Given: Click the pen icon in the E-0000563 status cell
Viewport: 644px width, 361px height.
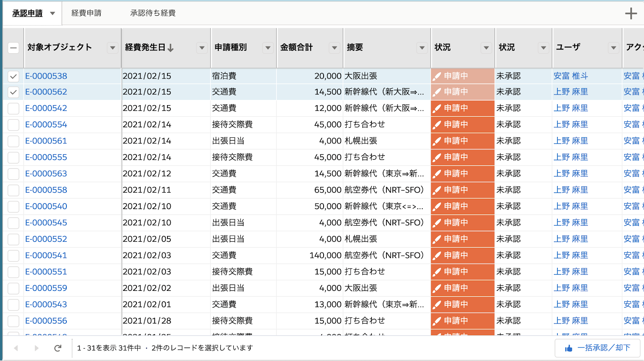Looking at the screenshot, I should point(437,174).
